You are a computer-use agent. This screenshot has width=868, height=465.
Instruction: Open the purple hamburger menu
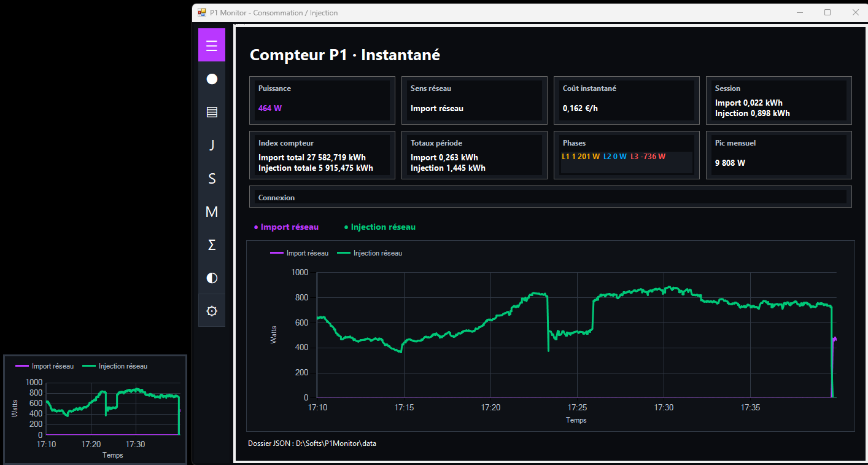coord(212,45)
